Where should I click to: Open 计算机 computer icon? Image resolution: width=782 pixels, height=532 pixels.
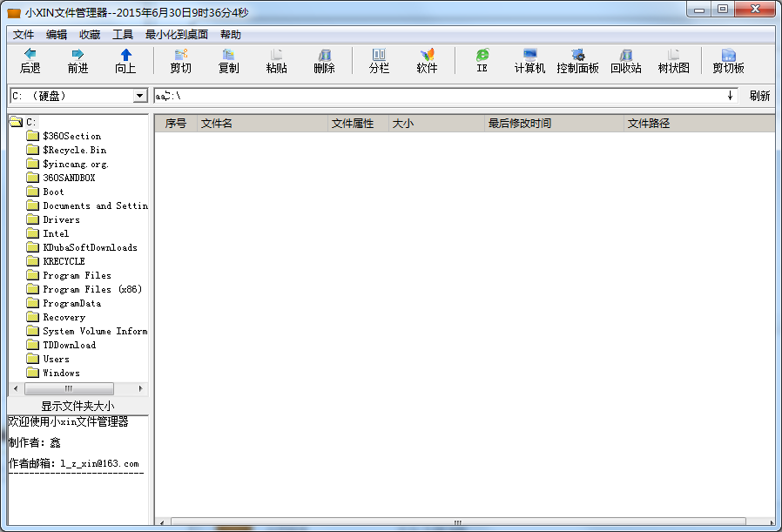point(529,54)
